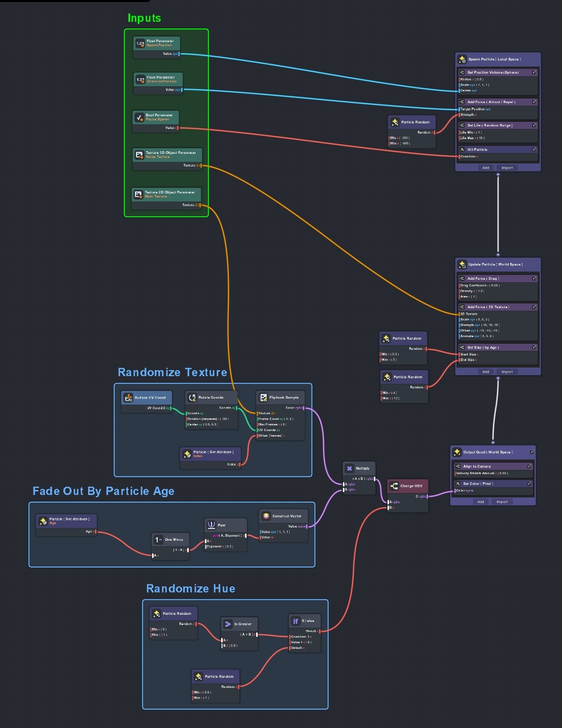Uncheck the Align to Camera checkbox
Screen dimensions: 562x728
click(x=529, y=466)
